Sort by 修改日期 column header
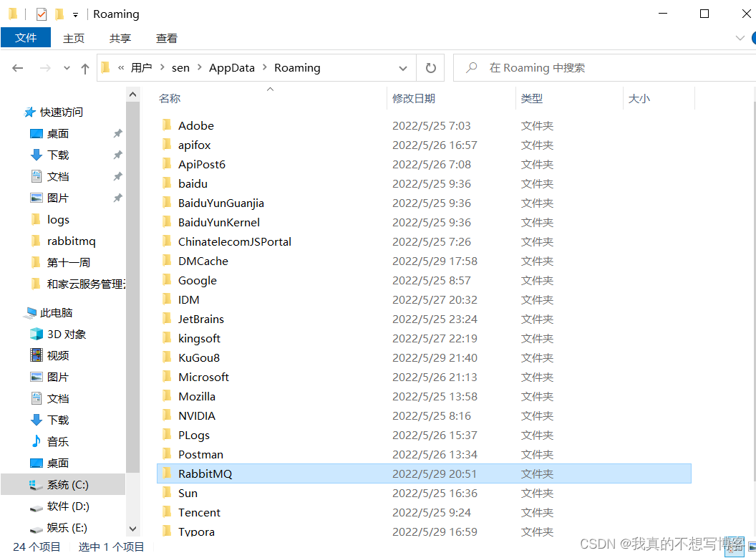 click(x=414, y=98)
